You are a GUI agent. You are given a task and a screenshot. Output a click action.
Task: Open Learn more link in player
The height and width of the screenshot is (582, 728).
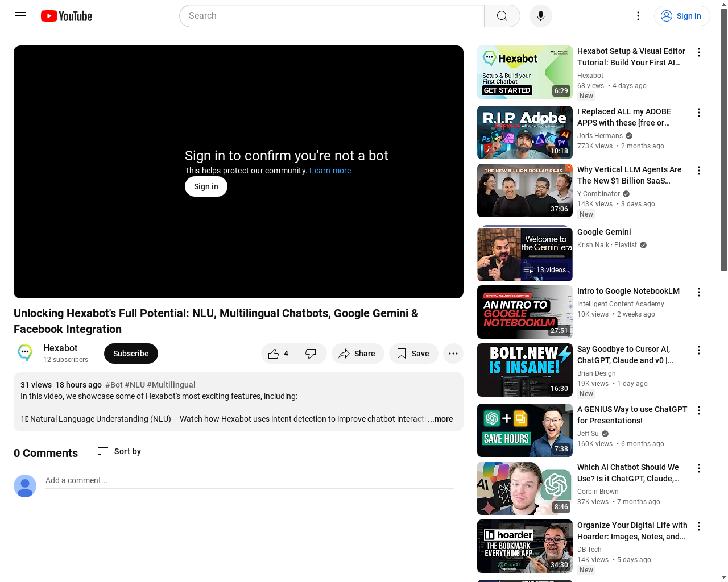(x=330, y=171)
